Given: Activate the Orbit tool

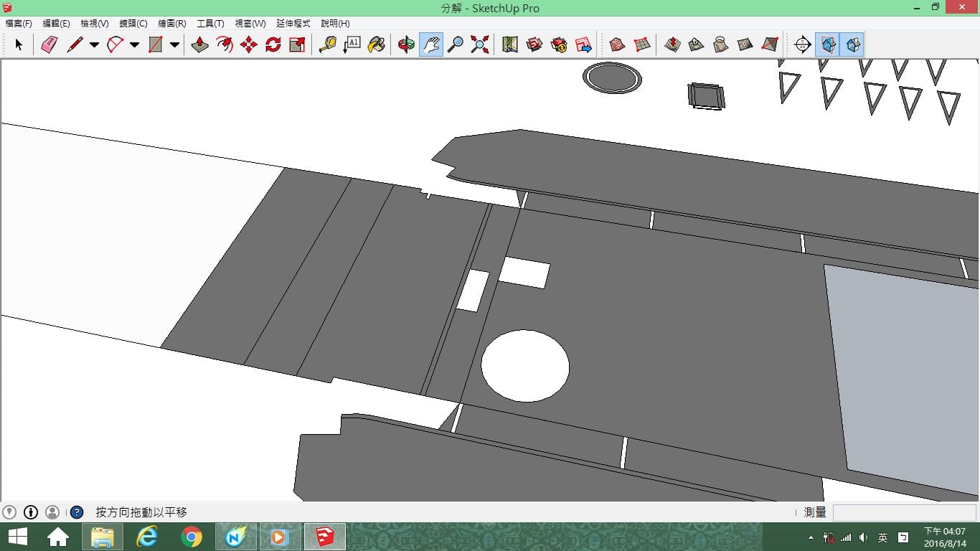Looking at the screenshot, I should (x=406, y=44).
